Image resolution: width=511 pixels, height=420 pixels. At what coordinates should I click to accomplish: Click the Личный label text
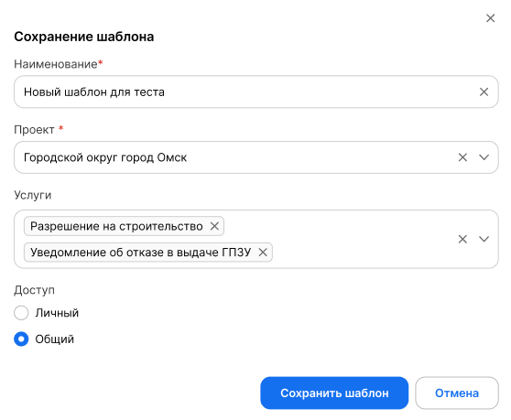57,313
